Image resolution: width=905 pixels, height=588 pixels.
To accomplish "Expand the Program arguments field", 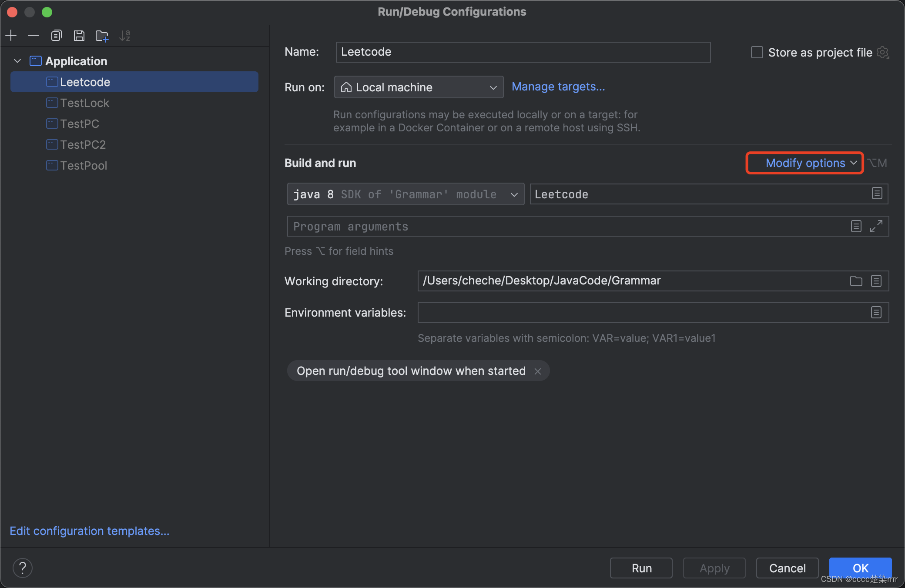I will tap(876, 226).
